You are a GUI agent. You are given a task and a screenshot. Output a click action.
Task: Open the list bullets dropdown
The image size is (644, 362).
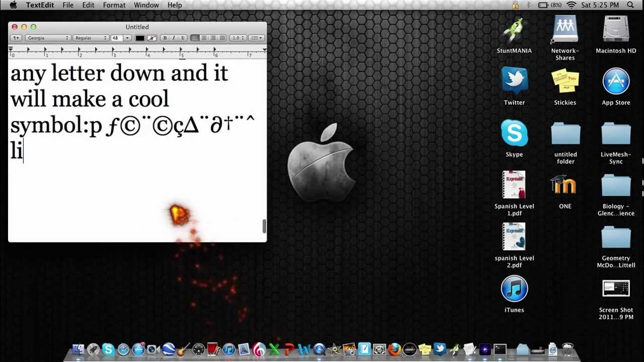[257, 38]
